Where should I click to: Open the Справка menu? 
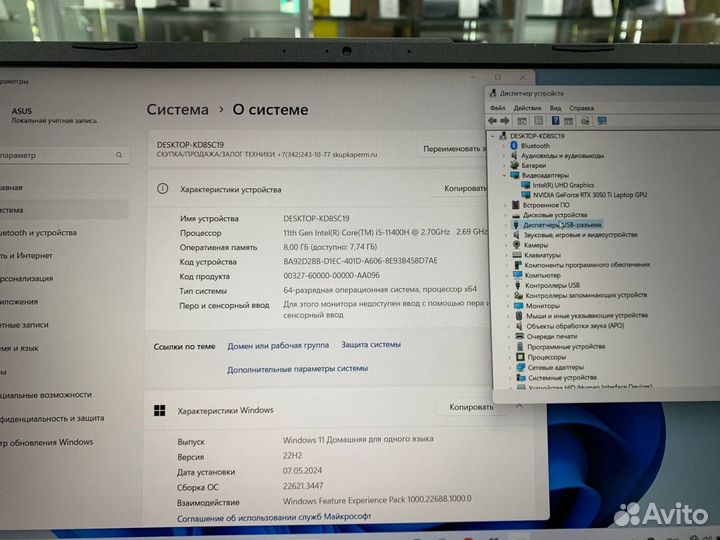(581, 108)
